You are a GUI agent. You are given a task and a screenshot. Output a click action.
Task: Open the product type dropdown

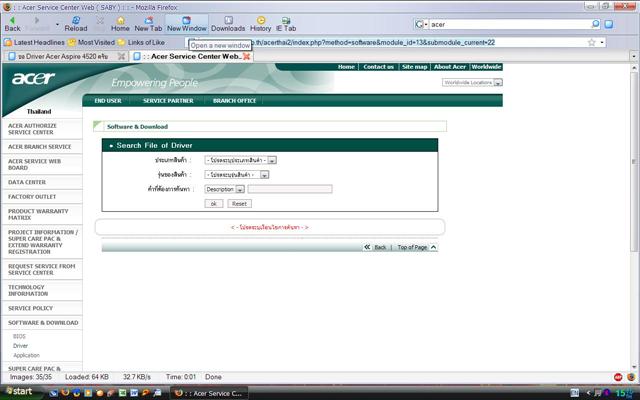click(240, 160)
